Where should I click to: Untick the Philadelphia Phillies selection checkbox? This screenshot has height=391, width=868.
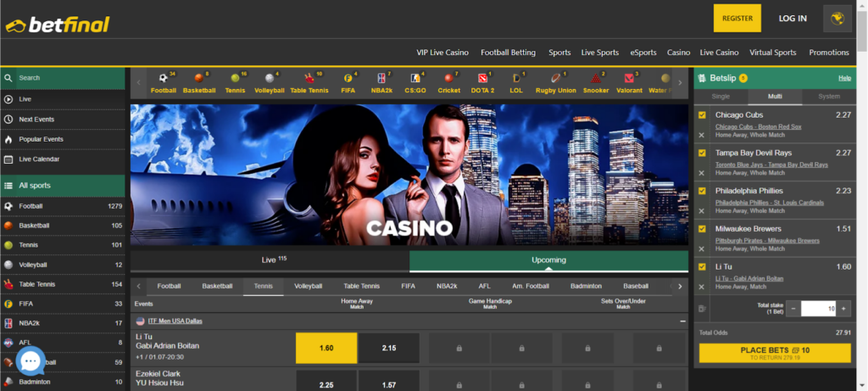[x=701, y=191]
